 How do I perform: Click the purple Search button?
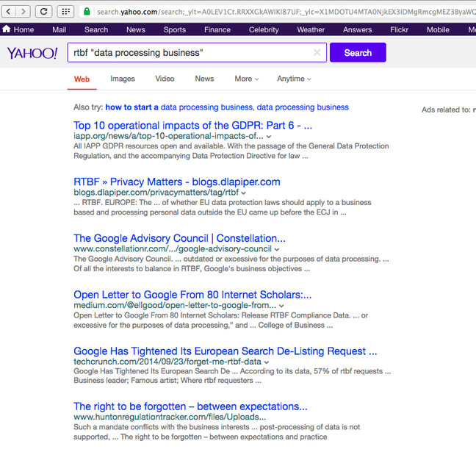[x=358, y=53]
